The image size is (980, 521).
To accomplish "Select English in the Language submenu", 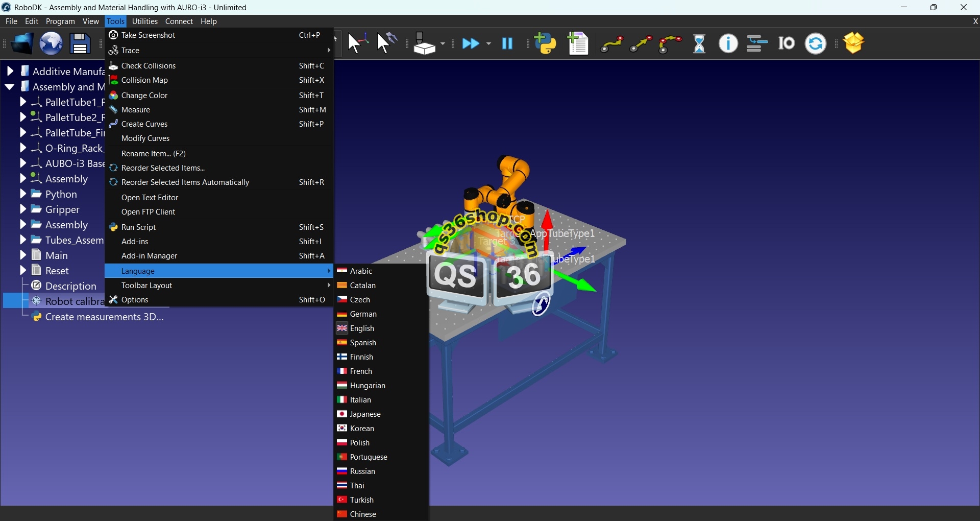I will click(357, 329).
